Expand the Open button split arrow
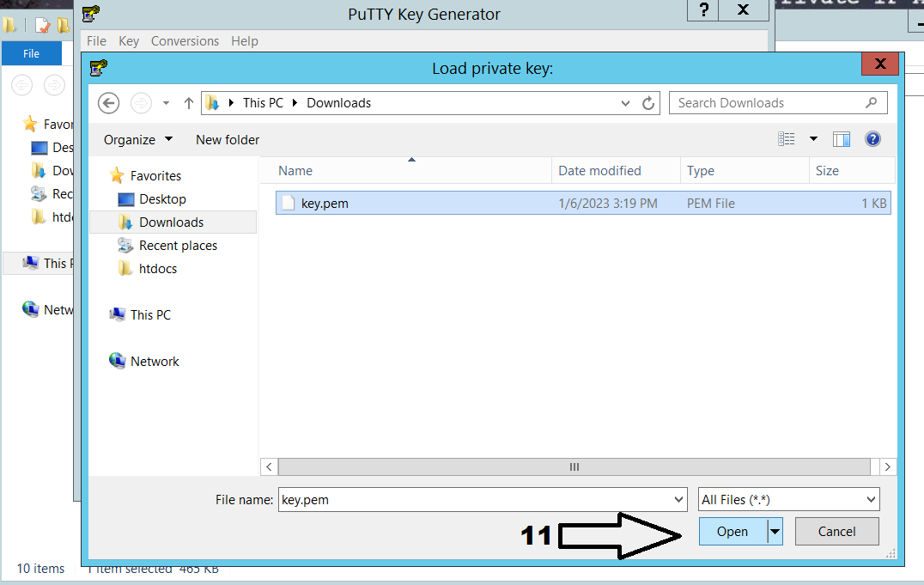This screenshot has width=924, height=585. pyautogui.click(x=775, y=532)
